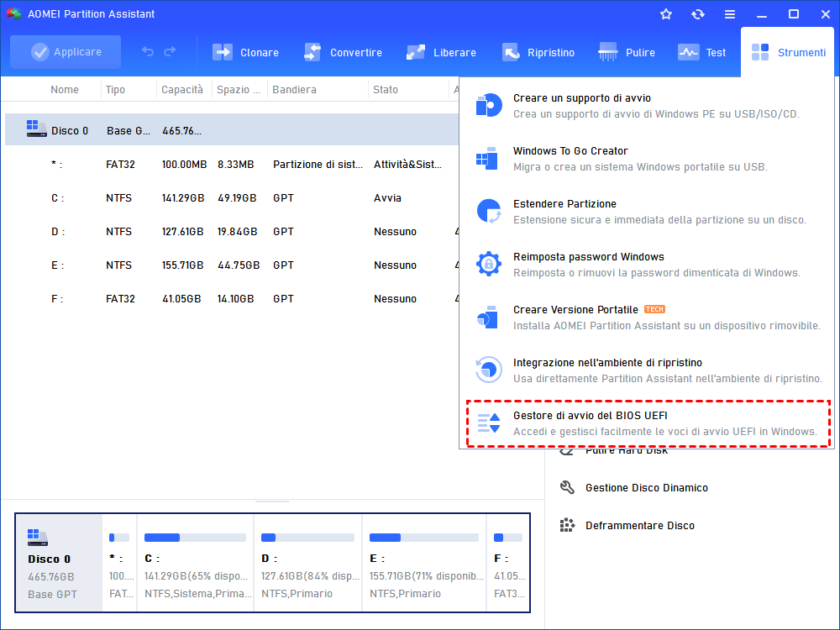
Task: Select the E: partition block in disk map
Action: [x=423, y=563]
